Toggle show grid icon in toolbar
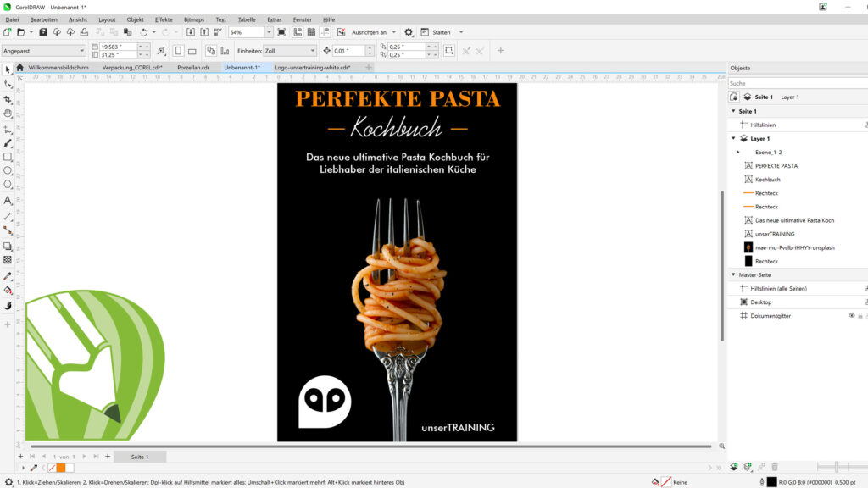Viewport: 868px width, 488px height. 311,32
